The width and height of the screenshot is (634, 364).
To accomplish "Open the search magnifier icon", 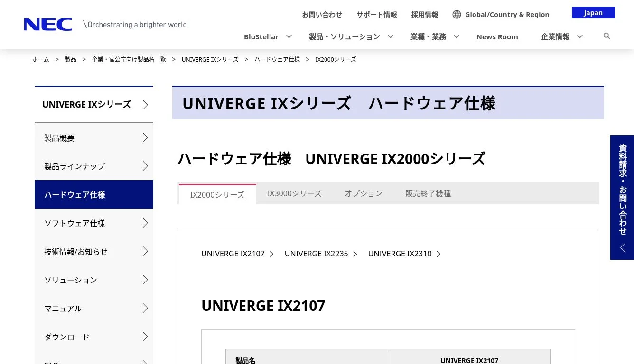I will pyautogui.click(x=606, y=36).
